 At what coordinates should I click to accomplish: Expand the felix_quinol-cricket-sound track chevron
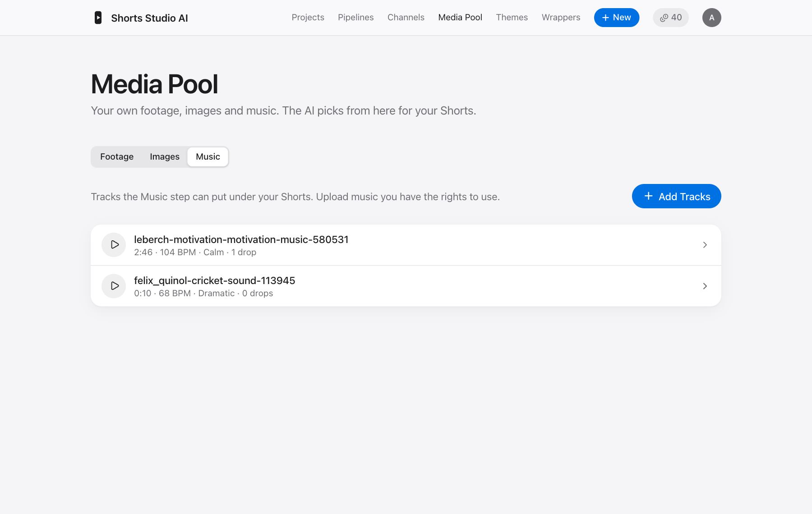coord(705,286)
